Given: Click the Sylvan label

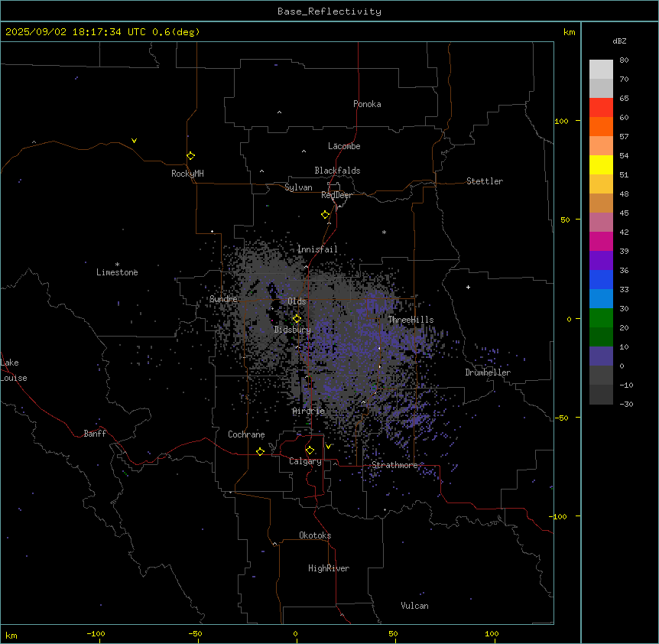Looking at the screenshot, I should 298,187.
